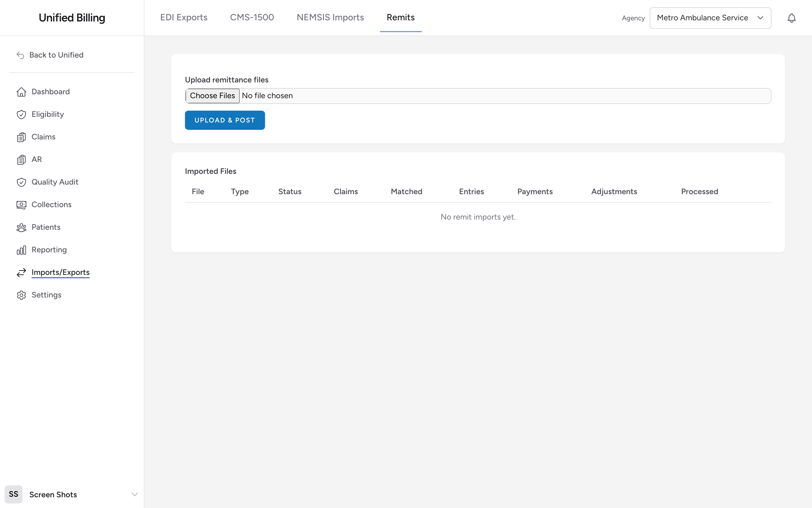Click the Patients group icon
812x508 pixels.
tap(21, 227)
